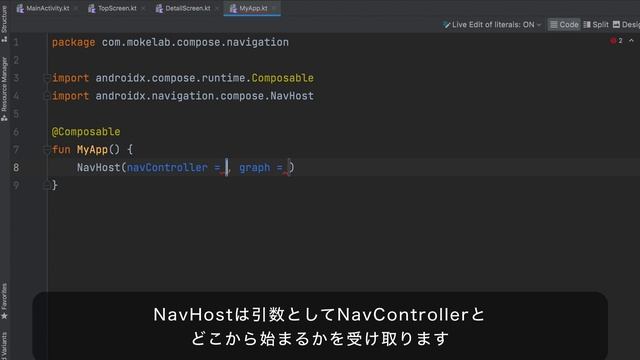Click the 'MyApp' function name
Screen dimensions: 640x360
tap(92, 150)
